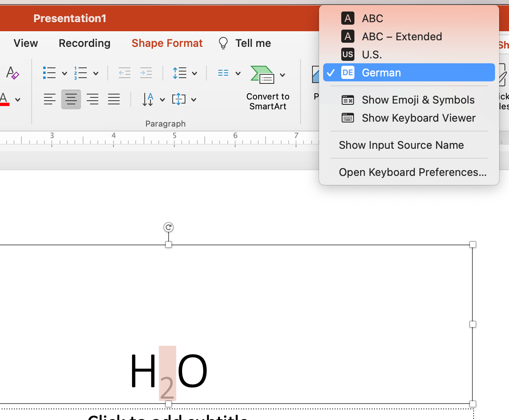
Task: Justify the paragraph text
Action: coord(114,99)
